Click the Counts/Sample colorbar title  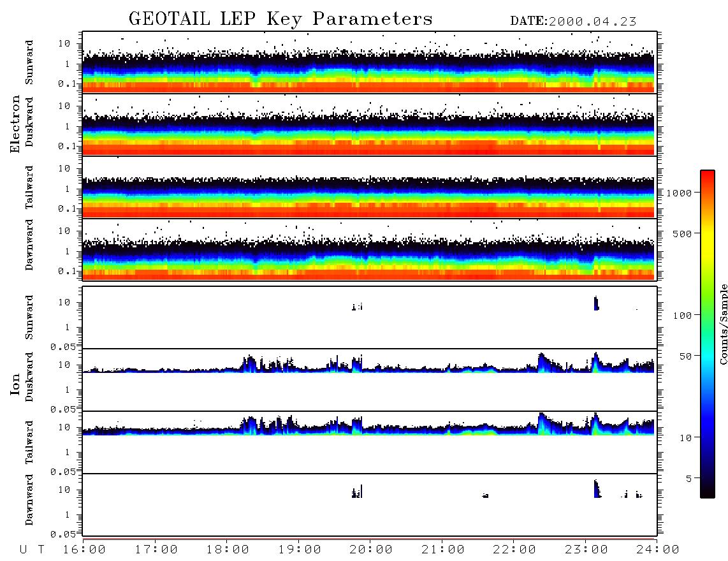point(723,324)
